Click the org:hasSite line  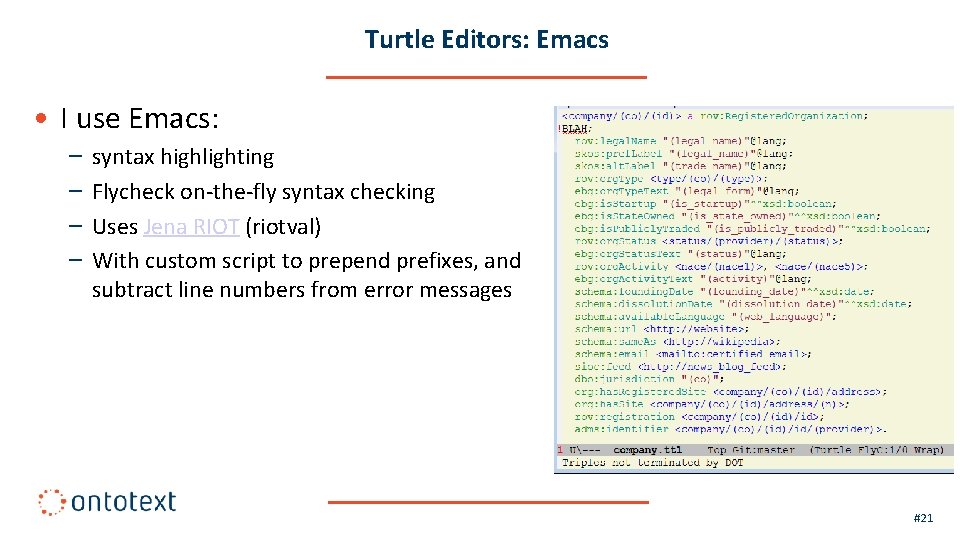(x=712, y=404)
